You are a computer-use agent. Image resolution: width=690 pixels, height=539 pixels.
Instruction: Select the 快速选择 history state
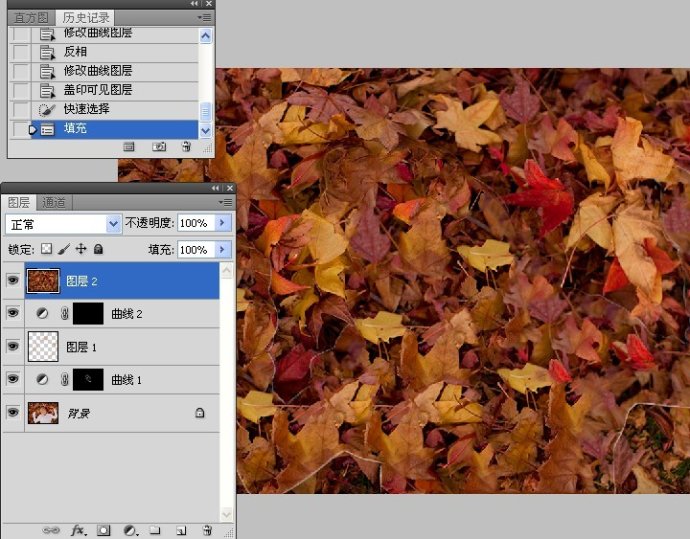click(114, 109)
